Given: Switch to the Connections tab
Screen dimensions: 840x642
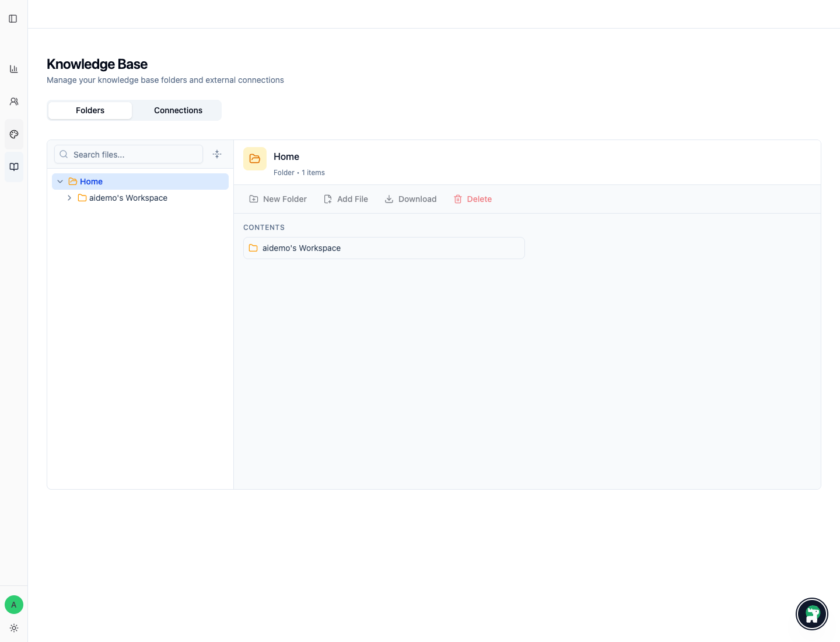Looking at the screenshot, I should 178,110.
